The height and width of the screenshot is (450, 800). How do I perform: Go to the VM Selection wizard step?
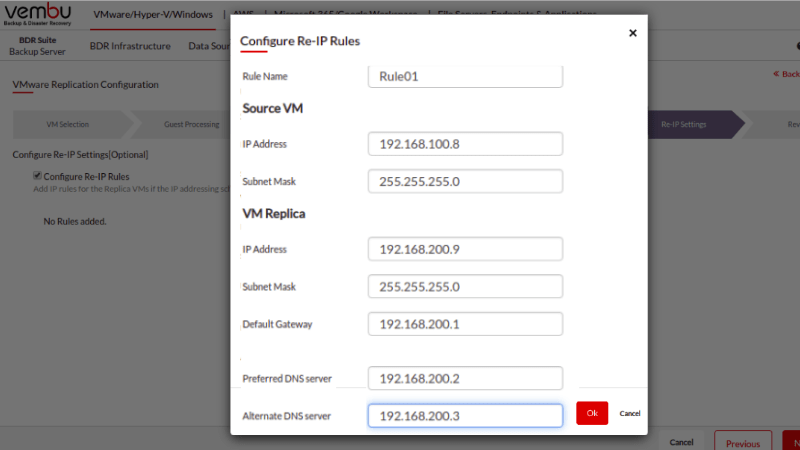68,124
